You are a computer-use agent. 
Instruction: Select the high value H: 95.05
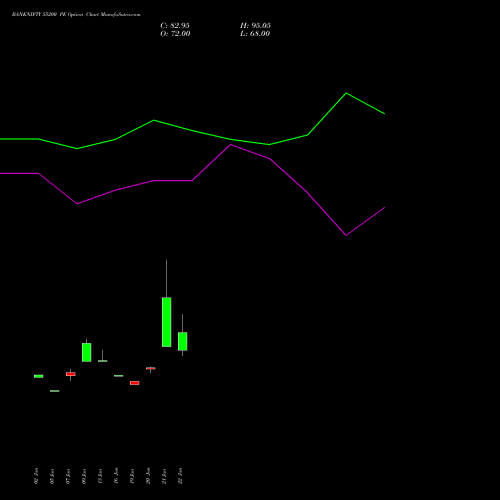coord(255,26)
